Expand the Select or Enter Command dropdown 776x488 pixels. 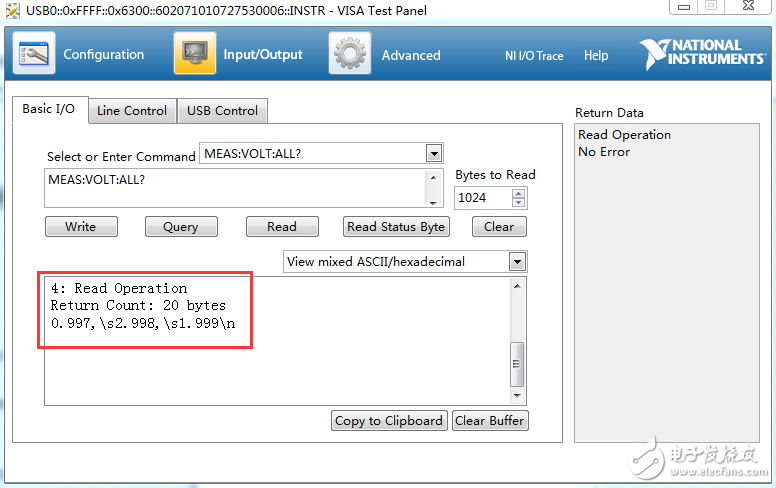coord(434,153)
